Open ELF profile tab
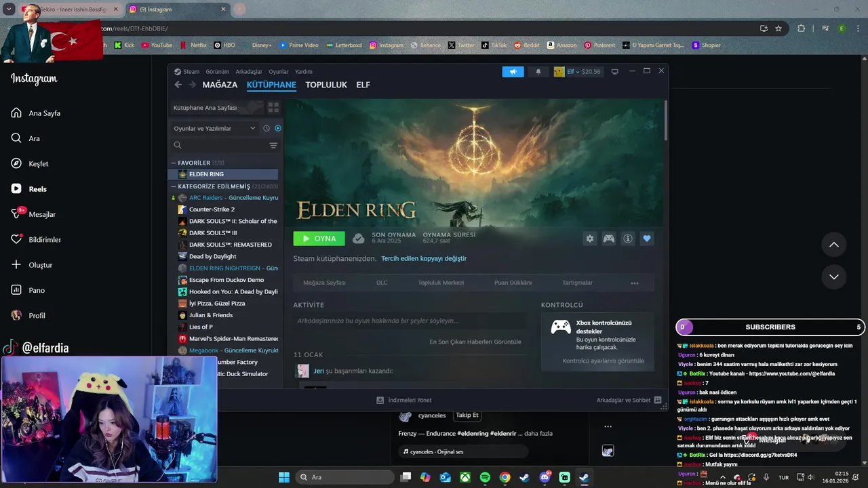The height and width of the screenshot is (488, 868). [x=363, y=85]
